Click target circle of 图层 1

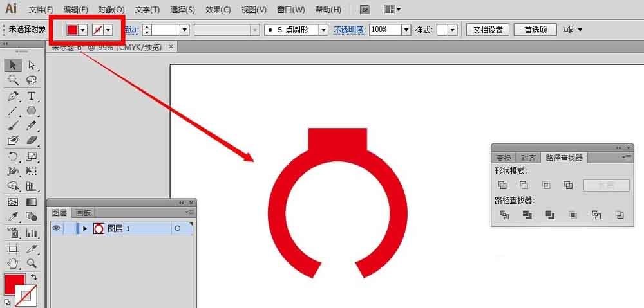178,228
